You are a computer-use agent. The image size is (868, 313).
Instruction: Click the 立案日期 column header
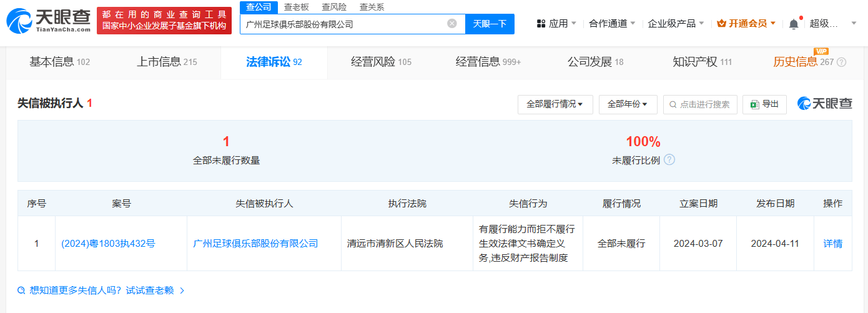click(x=698, y=204)
